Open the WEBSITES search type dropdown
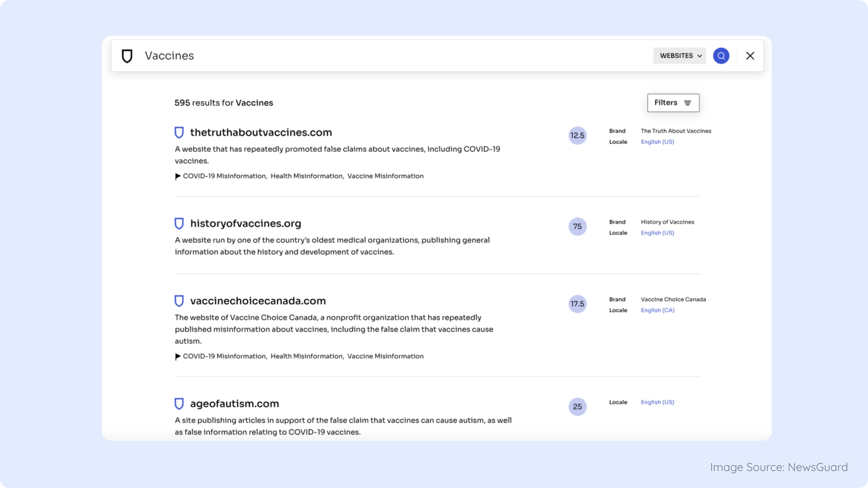Viewport: 868px width, 488px height. pos(680,56)
